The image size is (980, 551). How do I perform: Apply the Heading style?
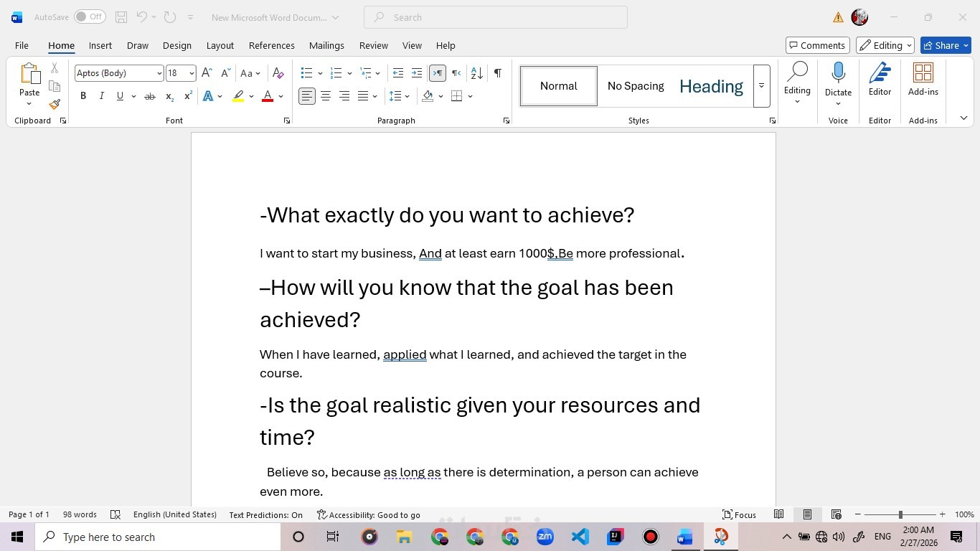click(x=711, y=86)
